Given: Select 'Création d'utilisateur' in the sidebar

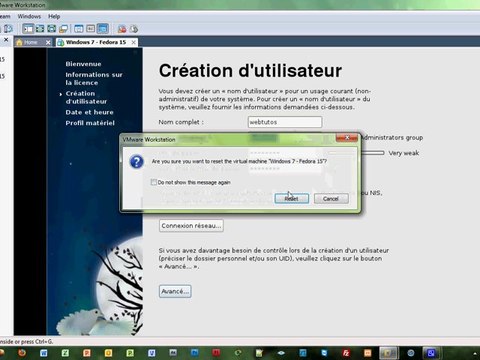Looking at the screenshot, I should point(86,97).
